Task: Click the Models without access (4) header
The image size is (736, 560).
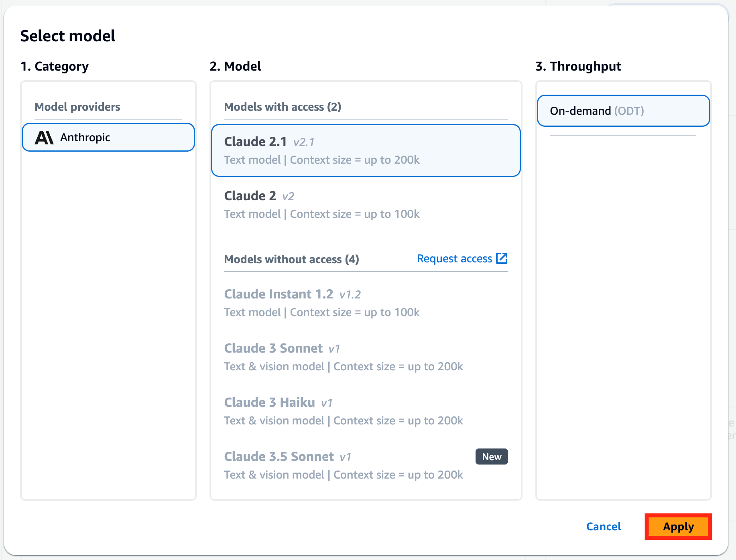Action: 291,259
